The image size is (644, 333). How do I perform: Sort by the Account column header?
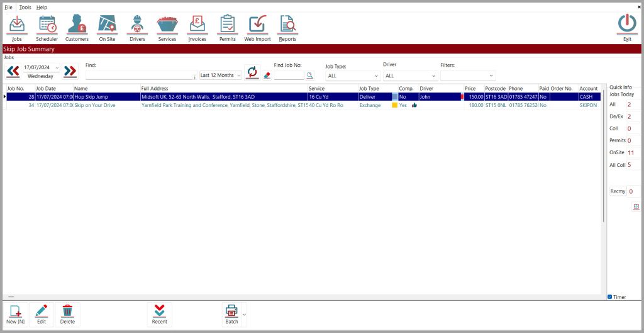pos(589,88)
